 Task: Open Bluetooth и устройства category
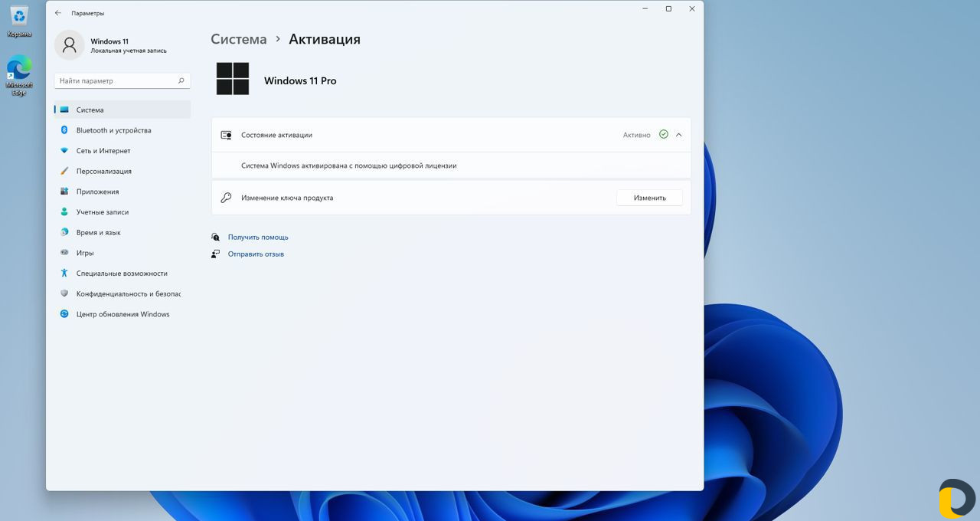click(122, 130)
